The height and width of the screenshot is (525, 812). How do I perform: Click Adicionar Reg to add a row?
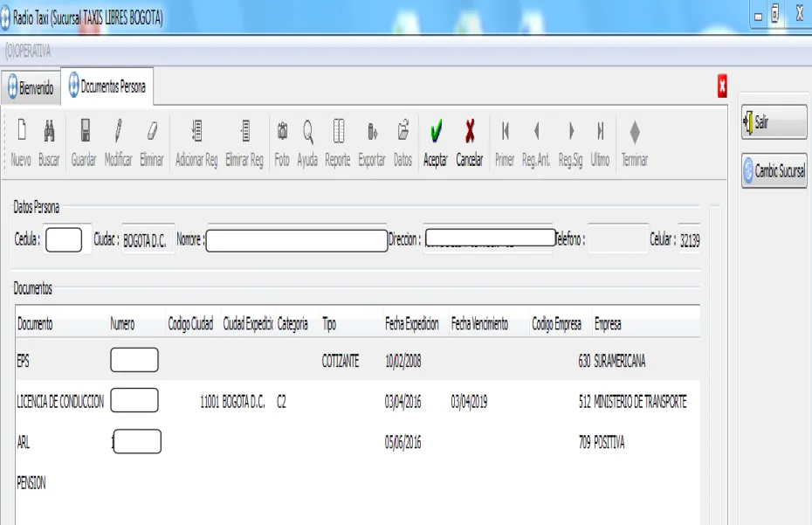(x=196, y=142)
